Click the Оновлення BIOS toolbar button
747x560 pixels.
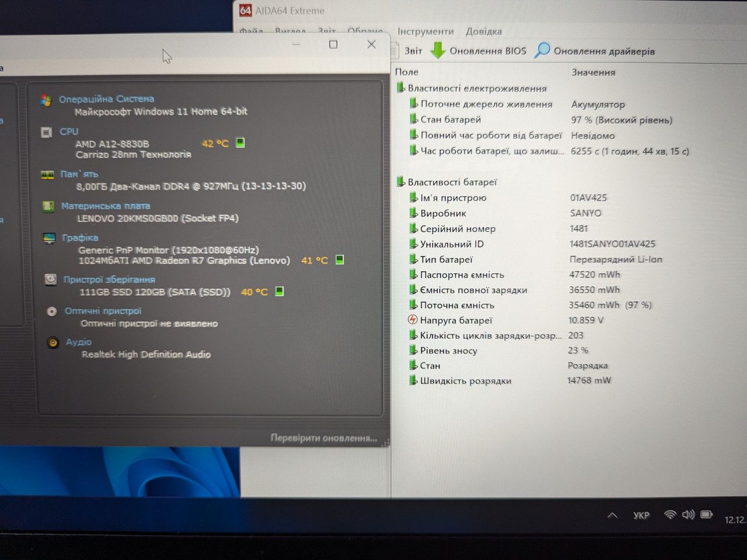[x=479, y=51]
